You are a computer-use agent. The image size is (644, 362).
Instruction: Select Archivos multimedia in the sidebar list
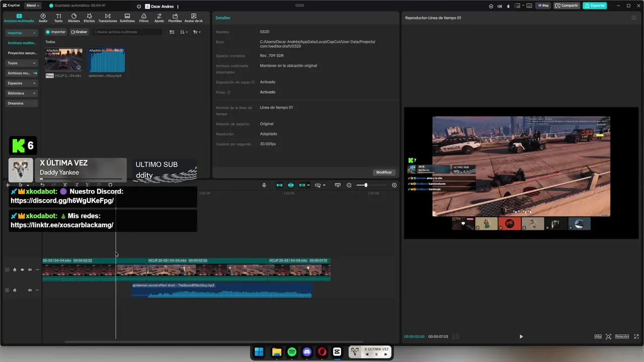22,43
